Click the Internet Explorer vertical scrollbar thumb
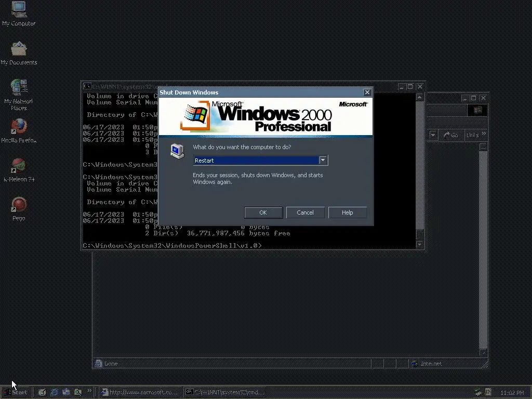Viewport: 532px width, 399px height. (x=483, y=249)
